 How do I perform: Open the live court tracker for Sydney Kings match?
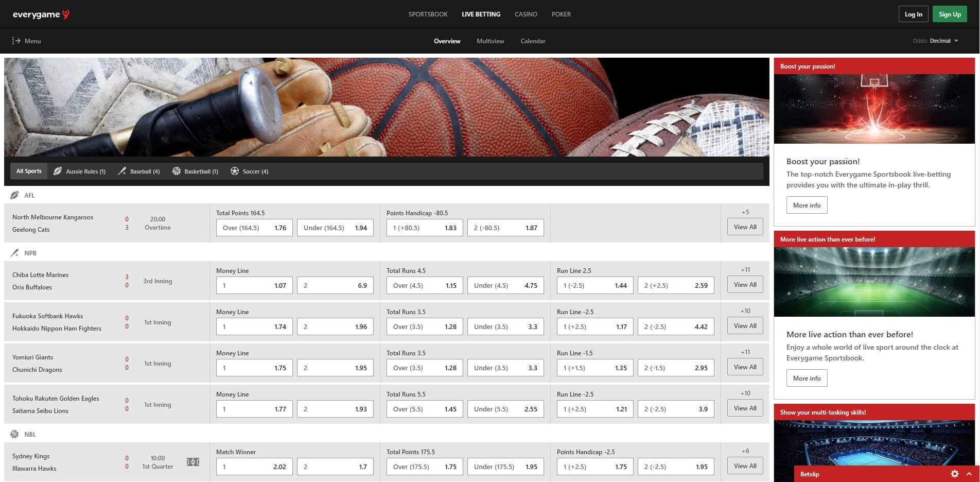pos(193,462)
